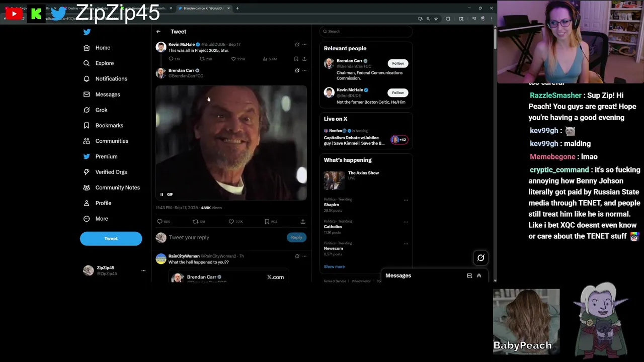Click the Verified Orgs lightning icon
The width and height of the screenshot is (644, 362).
click(87, 172)
